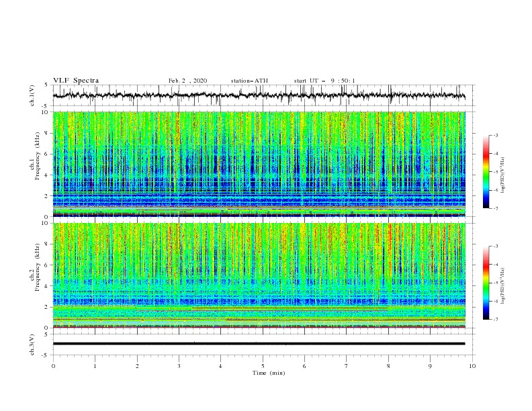Click the ch.1 spectrogram plot area
532x411 pixels.
point(259,164)
